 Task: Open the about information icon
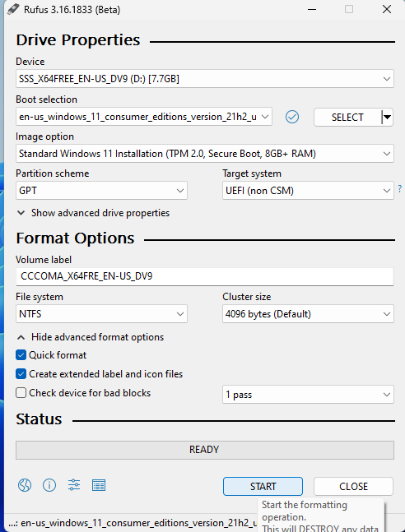coord(49,485)
